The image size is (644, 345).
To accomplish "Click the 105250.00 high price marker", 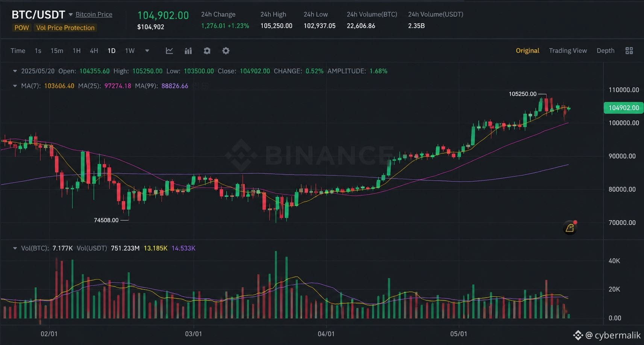I will point(523,94).
